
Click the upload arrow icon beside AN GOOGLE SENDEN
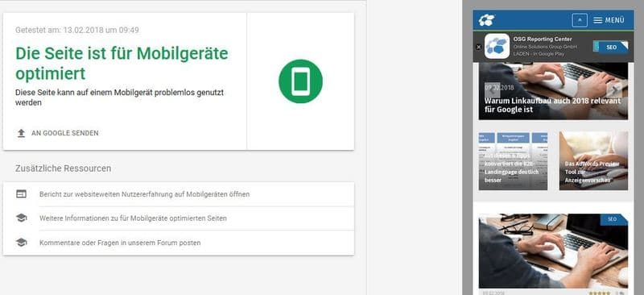(x=22, y=133)
